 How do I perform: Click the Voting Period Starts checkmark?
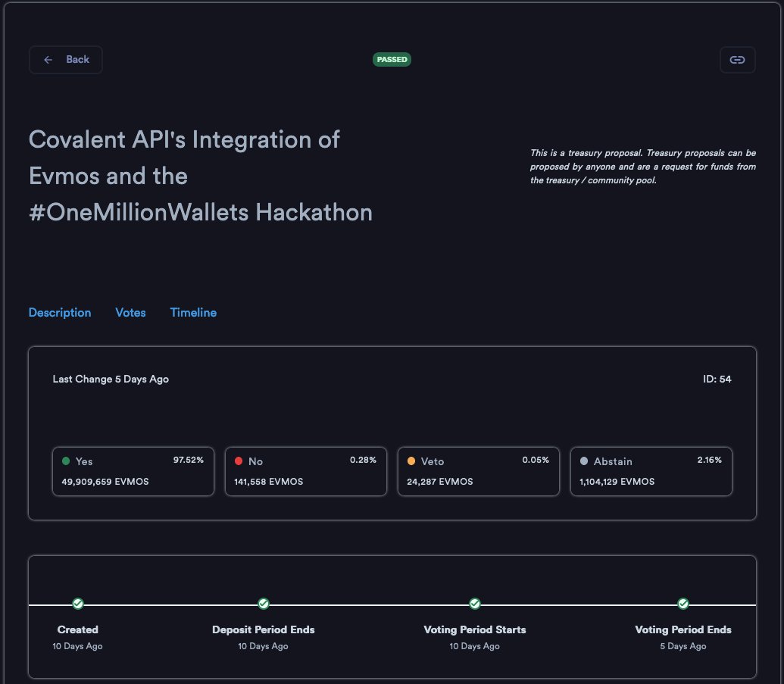(x=475, y=604)
